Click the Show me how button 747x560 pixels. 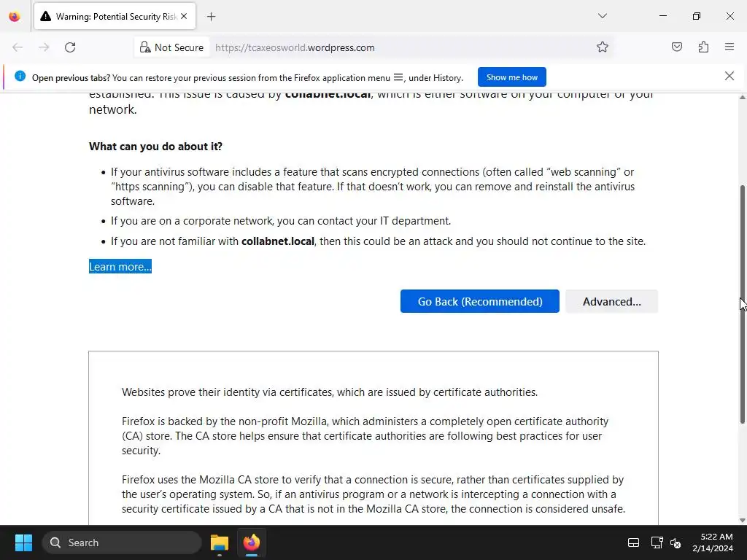coord(511,77)
